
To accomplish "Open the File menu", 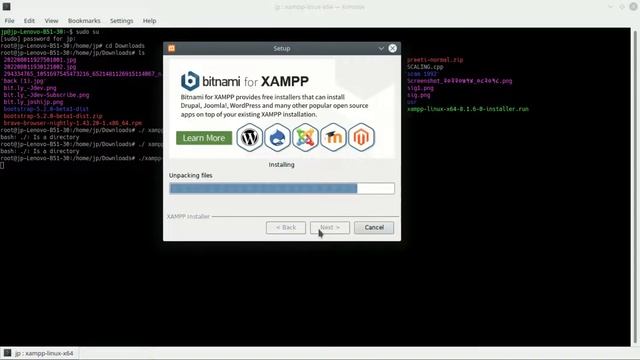I will coord(9,20).
